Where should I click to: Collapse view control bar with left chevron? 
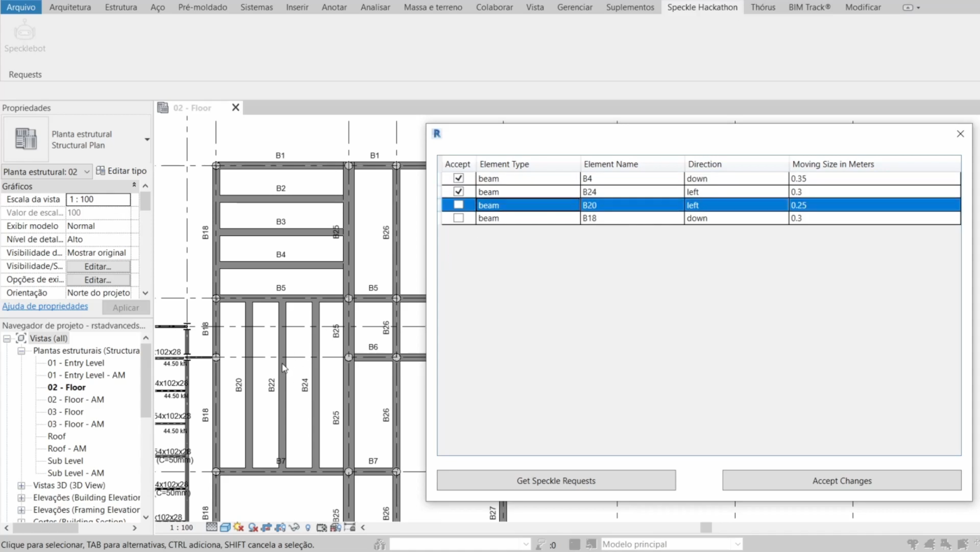coord(363,527)
